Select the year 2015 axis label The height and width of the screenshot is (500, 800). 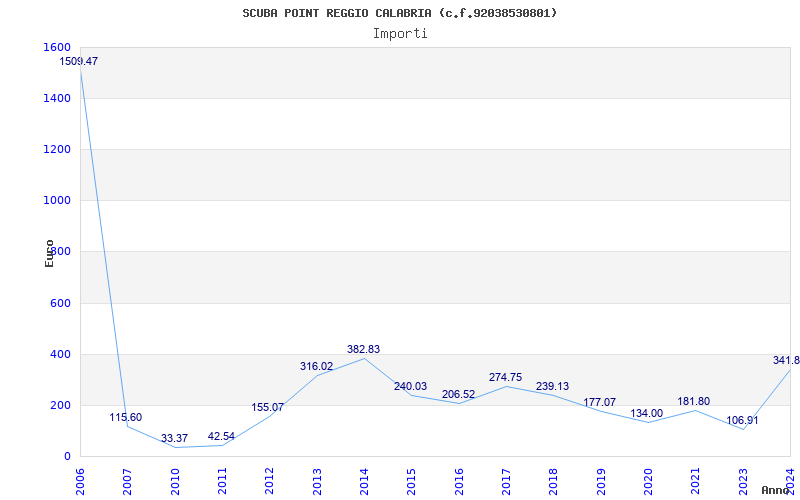[x=411, y=482]
